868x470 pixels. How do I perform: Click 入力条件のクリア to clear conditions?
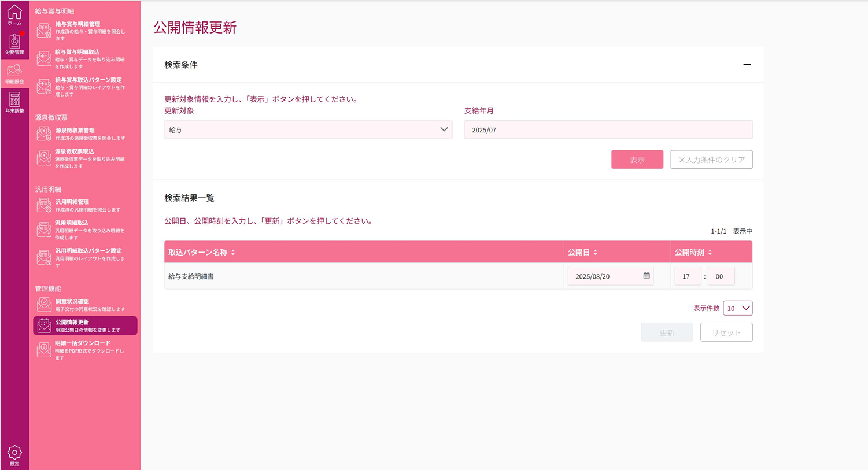[x=711, y=159]
